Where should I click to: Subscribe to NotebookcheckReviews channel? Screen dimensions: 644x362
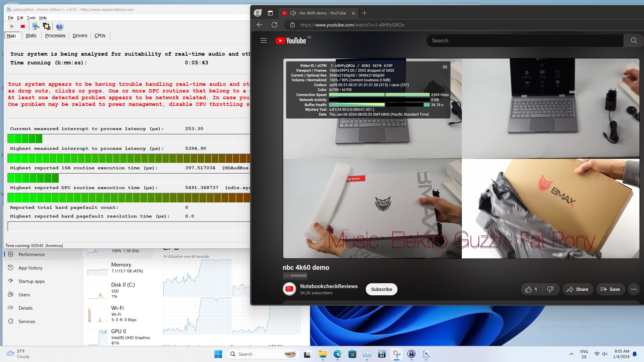pyautogui.click(x=381, y=289)
